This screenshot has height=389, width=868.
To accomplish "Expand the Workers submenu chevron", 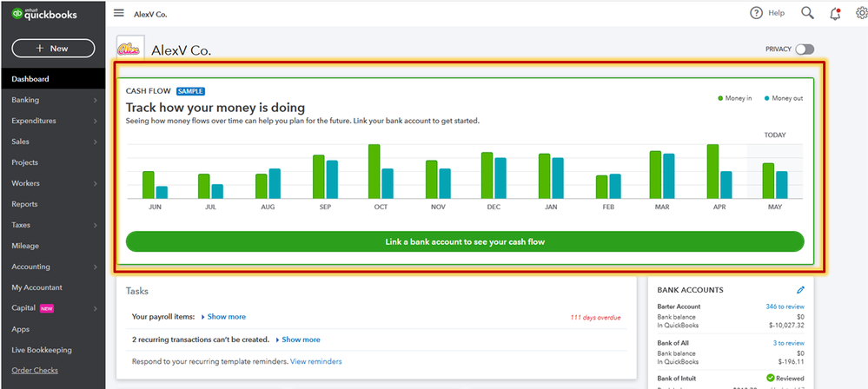I will pyautogui.click(x=96, y=183).
